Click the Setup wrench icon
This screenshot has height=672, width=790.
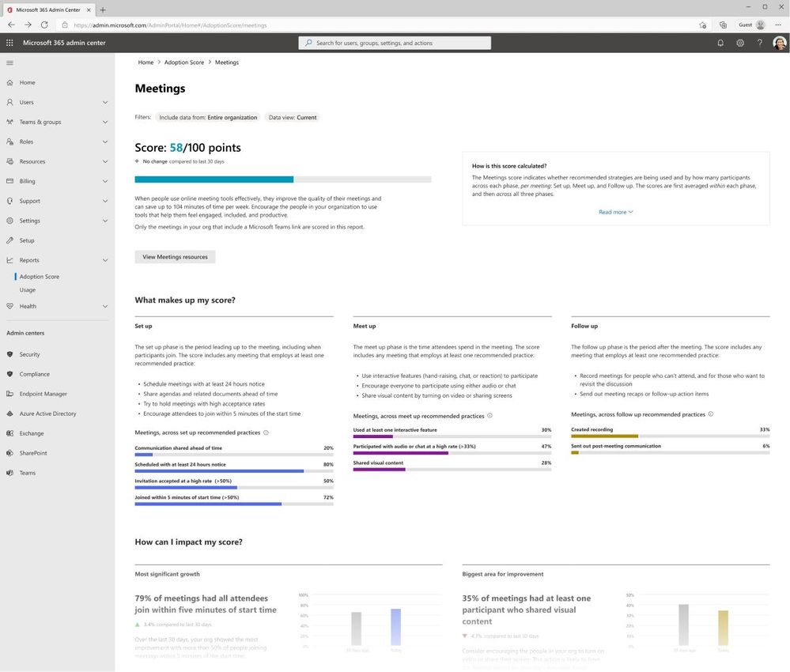click(x=9, y=240)
